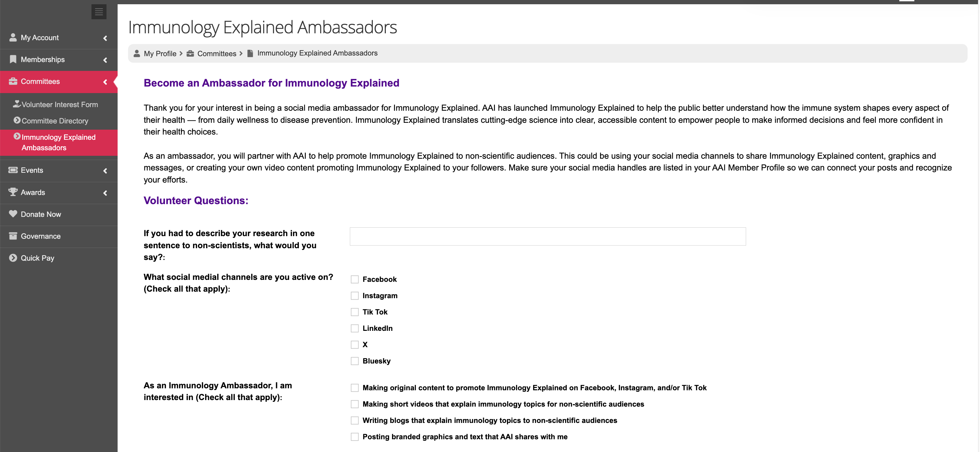The height and width of the screenshot is (452, 980).
Task: Click the Donate Now heart icon
Action: [x=13, y=214]
